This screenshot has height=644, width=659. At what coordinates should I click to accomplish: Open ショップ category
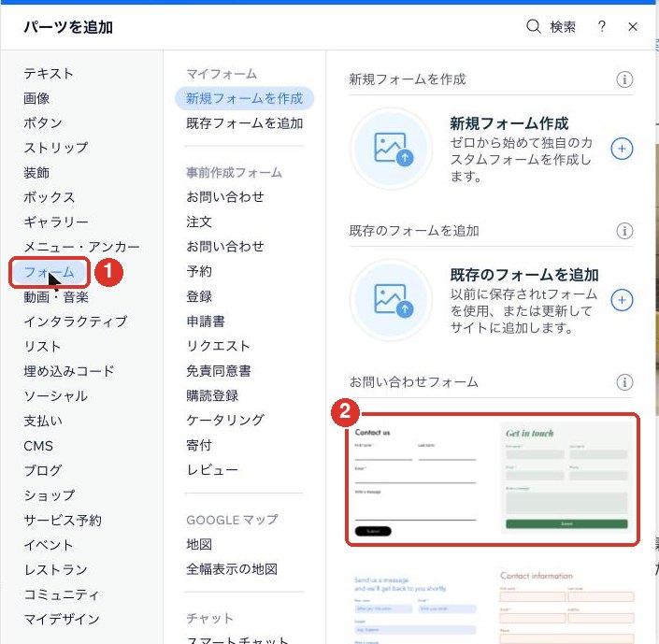50,495
